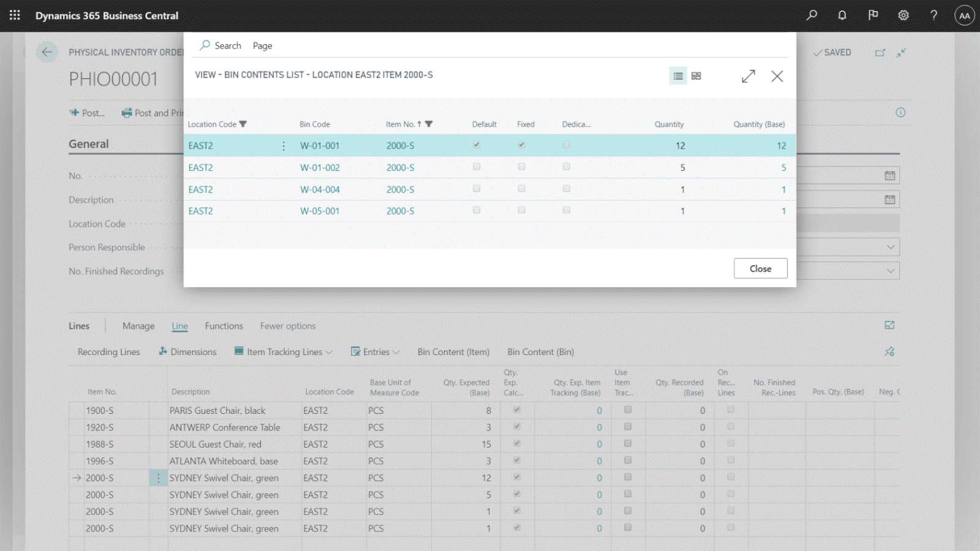Open bin code W-01-002 link
The height and width of the screenshot is (551, 980).
[x=320, y=168]
